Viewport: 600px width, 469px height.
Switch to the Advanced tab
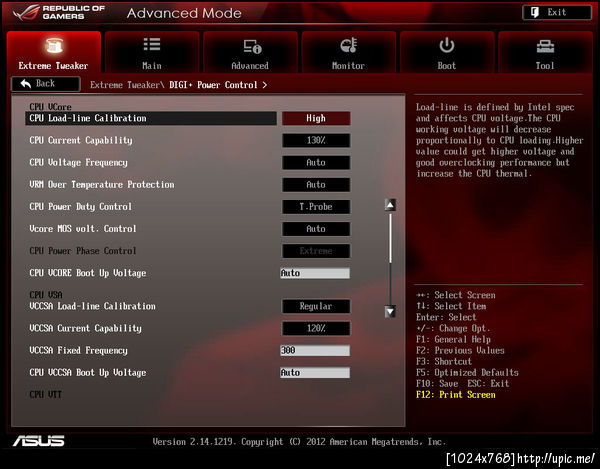tap(250, 52)
